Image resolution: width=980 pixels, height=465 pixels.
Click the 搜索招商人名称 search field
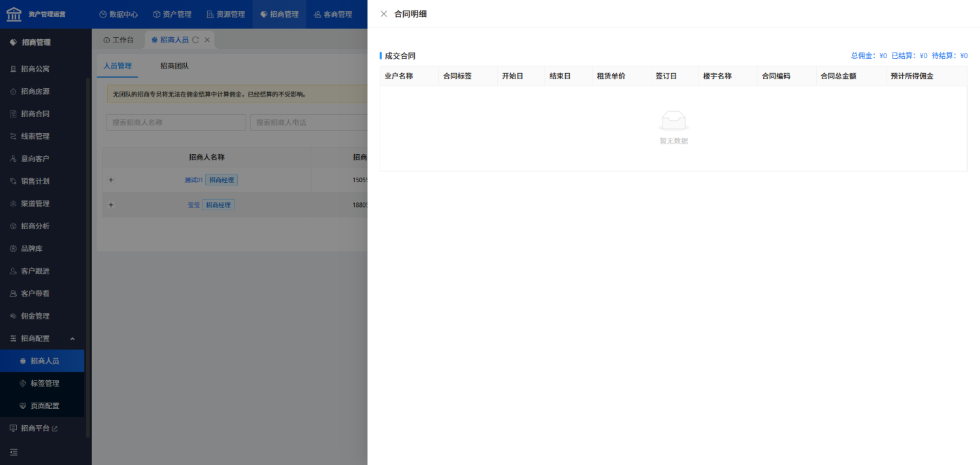coord(176,122)
